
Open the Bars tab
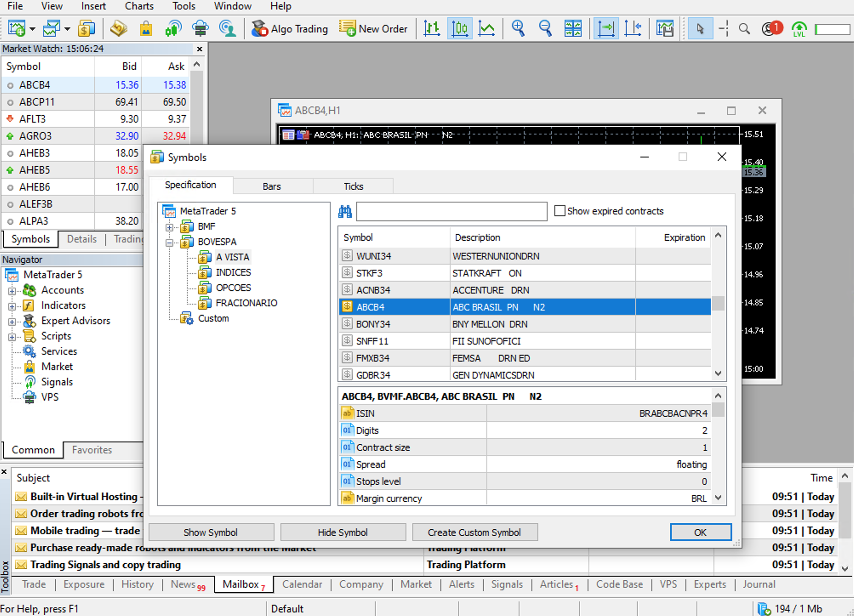(x=271, y=186)
